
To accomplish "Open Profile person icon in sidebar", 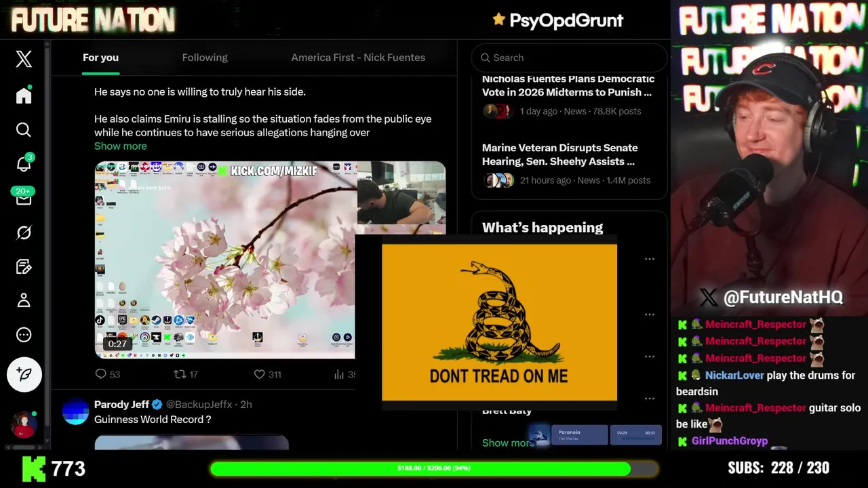I will point(24,300).
